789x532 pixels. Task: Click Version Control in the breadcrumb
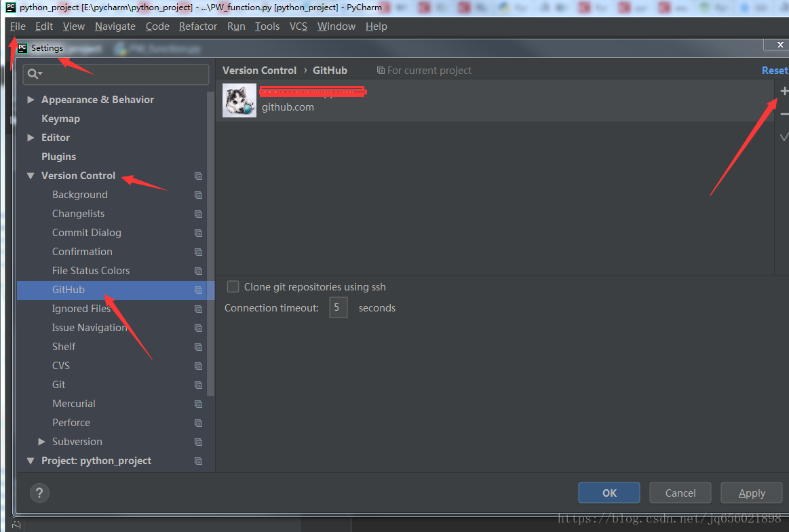259,71
